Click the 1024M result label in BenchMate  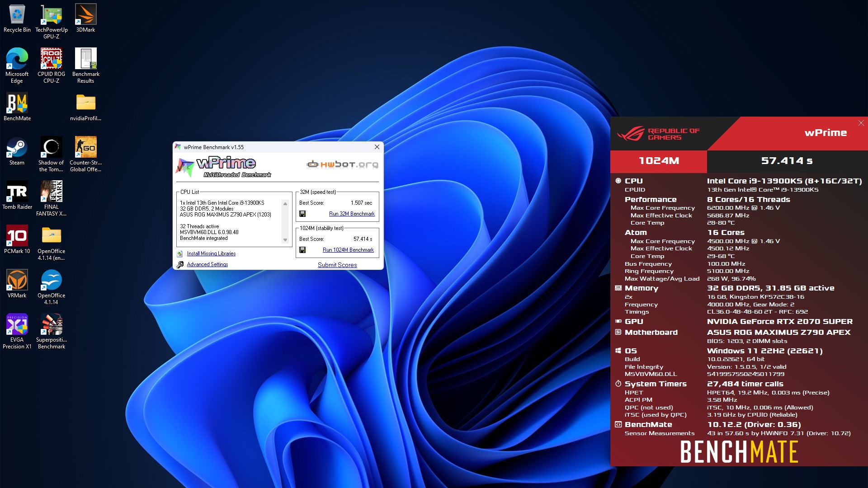tap(659, 161)
